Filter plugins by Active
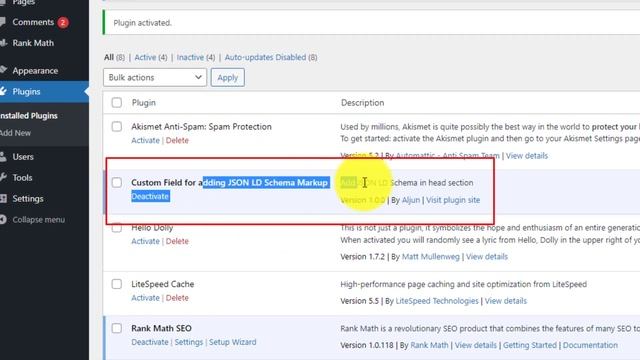The height and width of the screenshot is (360, 640). (x=145, y=57)
